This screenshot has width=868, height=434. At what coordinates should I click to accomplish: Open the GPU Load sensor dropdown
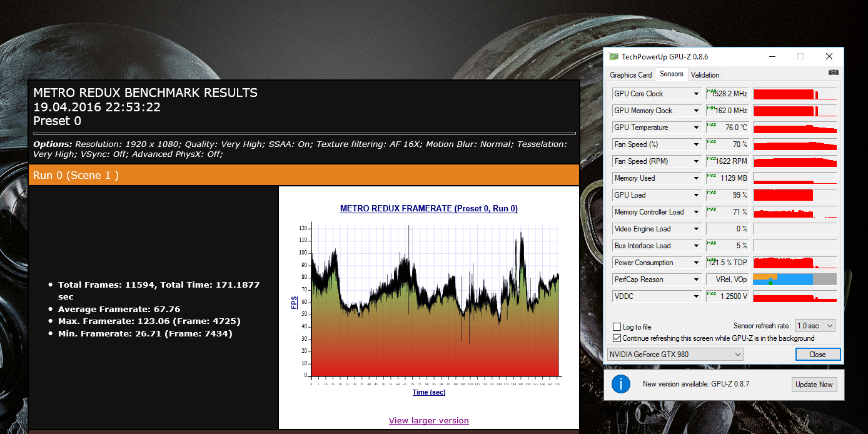point(697,195)
